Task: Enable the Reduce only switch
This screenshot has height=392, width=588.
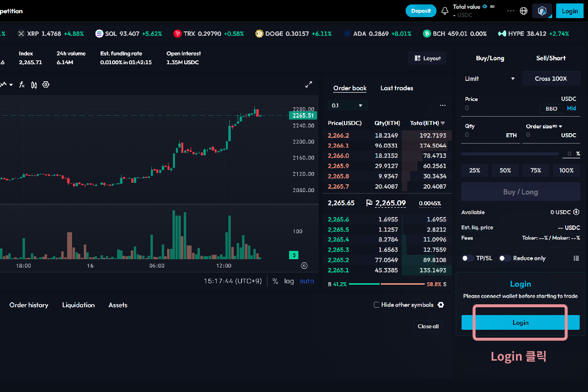Action: coord(505,258)
